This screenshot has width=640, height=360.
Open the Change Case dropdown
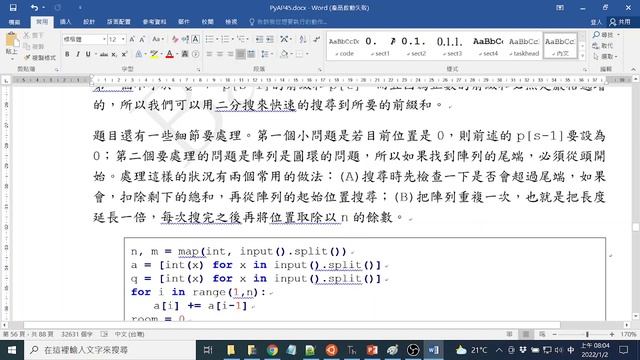click(x=158, y=40)
